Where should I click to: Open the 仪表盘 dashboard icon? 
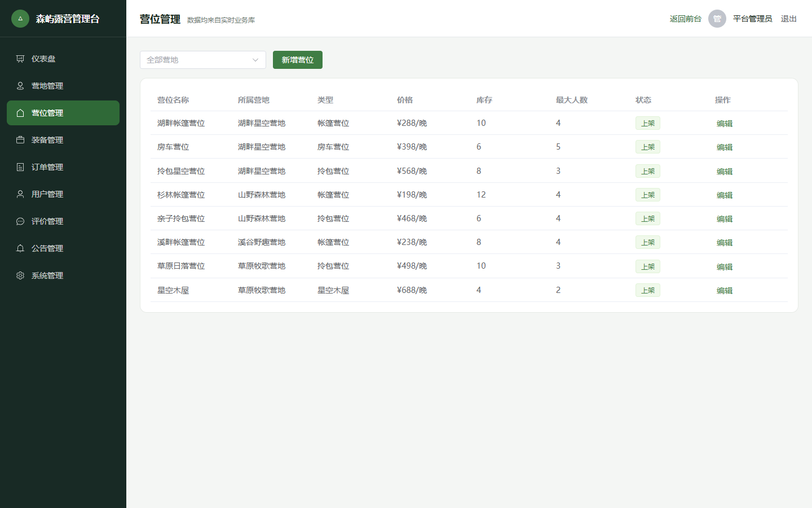20,59
